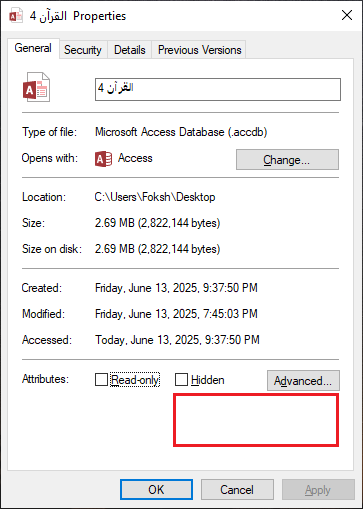This screenshot has width=363, height=509.
Task: Click inside the file name text field
Action: click(218, 89)
